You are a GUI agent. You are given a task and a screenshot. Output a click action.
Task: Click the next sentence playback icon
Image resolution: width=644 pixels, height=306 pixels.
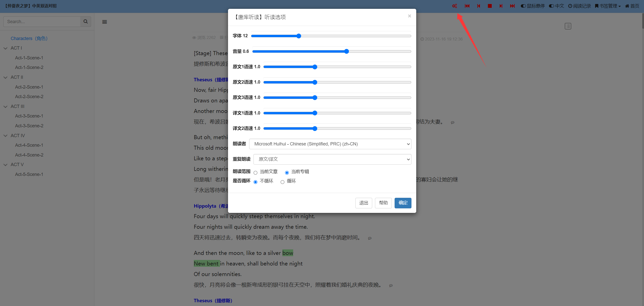tap(501, 6)
